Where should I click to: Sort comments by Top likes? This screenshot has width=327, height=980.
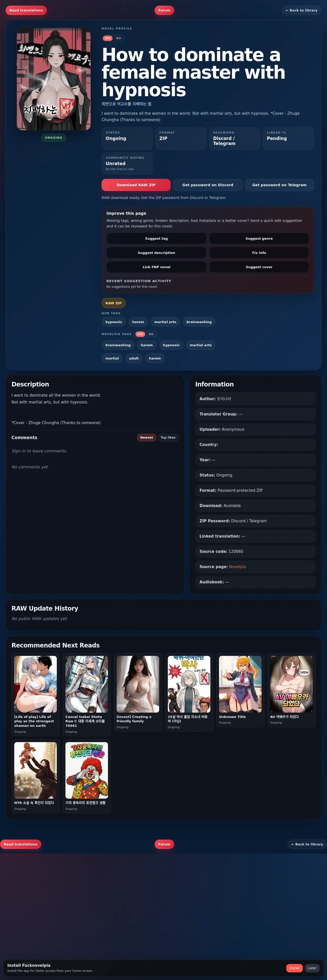pyautogui.click(x=168, y=438)
